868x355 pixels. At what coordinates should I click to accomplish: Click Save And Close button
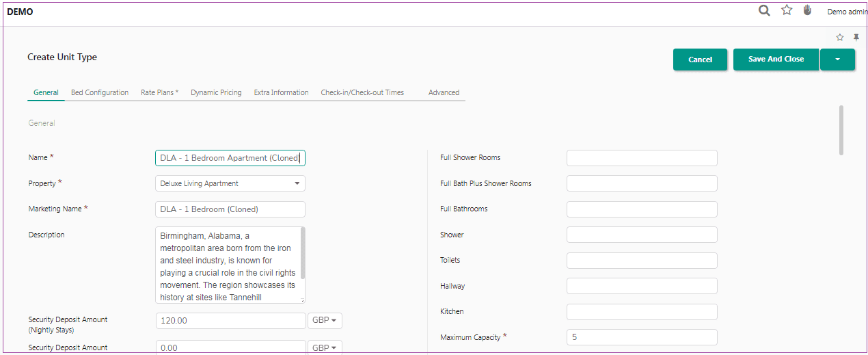776,60
